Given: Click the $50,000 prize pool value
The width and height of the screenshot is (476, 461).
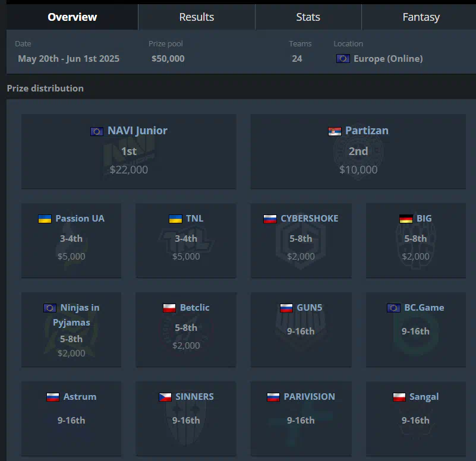Looking at the screenshot, I should (x=168, y=59).
